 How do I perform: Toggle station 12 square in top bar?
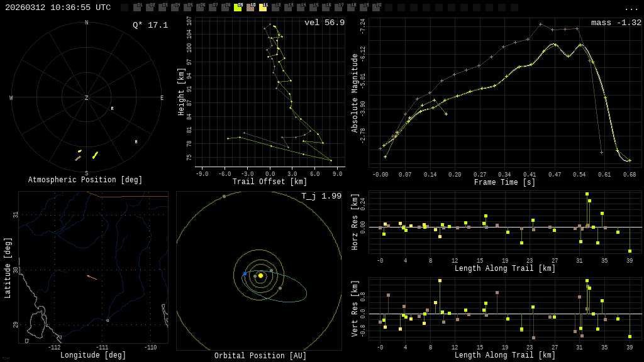coord(275,8)
